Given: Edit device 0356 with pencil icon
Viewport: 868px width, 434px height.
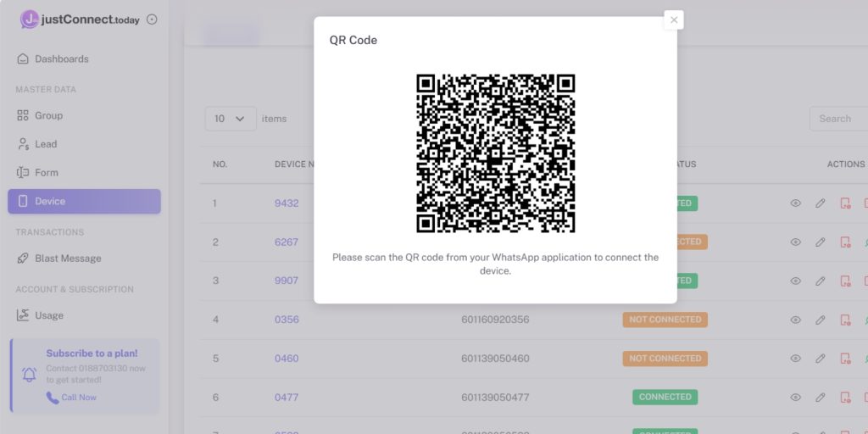Looking at the screenshot, I should point(821,320).
